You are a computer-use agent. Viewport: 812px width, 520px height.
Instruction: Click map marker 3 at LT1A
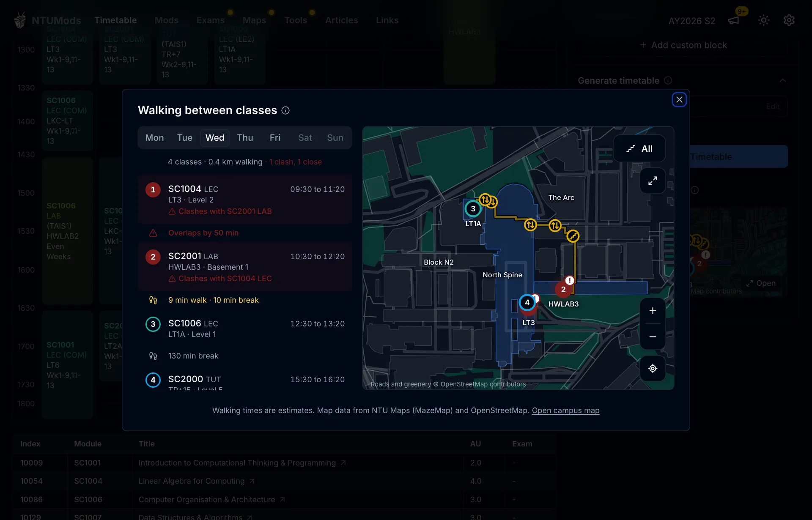(x=473, y=208)
